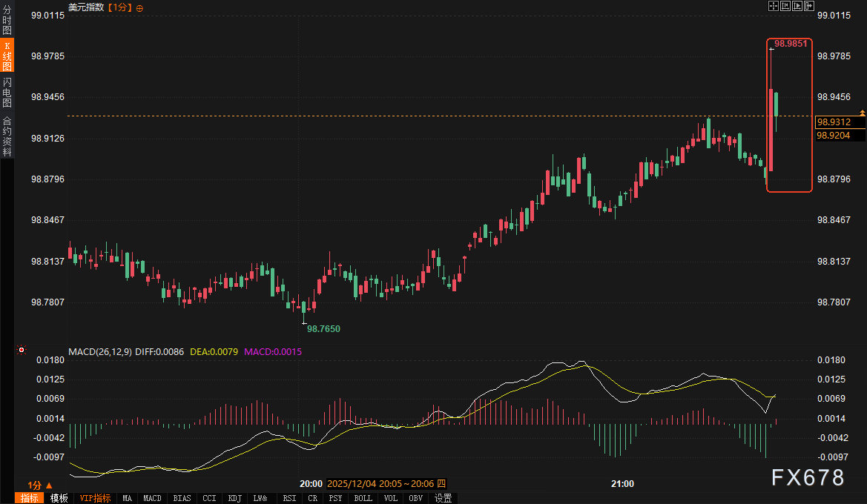Click the crosshair cursor icon at top right

click(774, 7)
